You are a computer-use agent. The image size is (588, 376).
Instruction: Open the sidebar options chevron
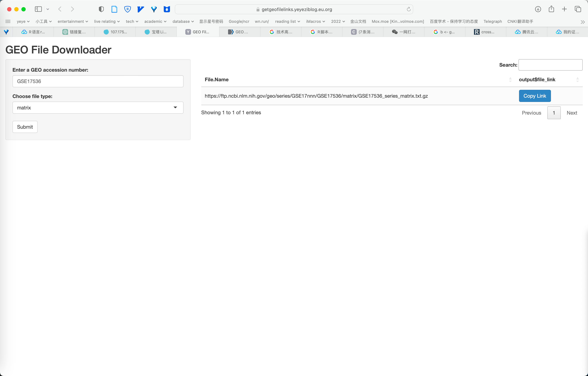click(48, 9)
